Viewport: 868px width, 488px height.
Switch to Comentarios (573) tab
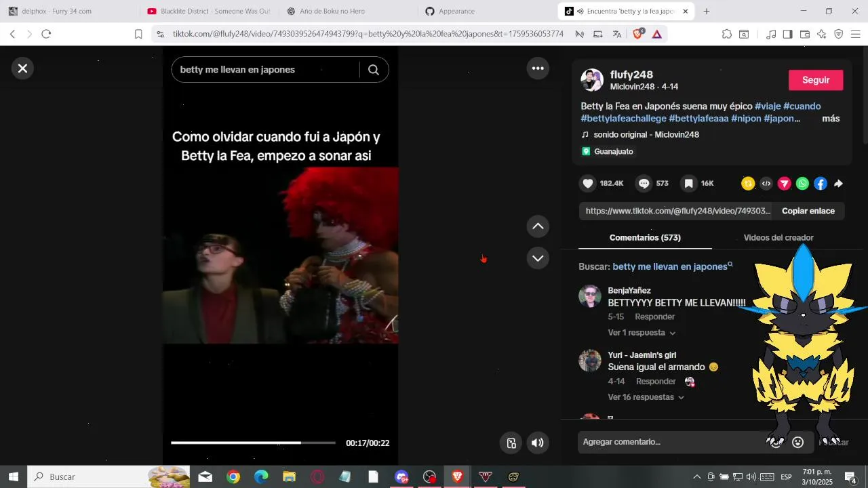pyautogui.click(x=645, y=238)
